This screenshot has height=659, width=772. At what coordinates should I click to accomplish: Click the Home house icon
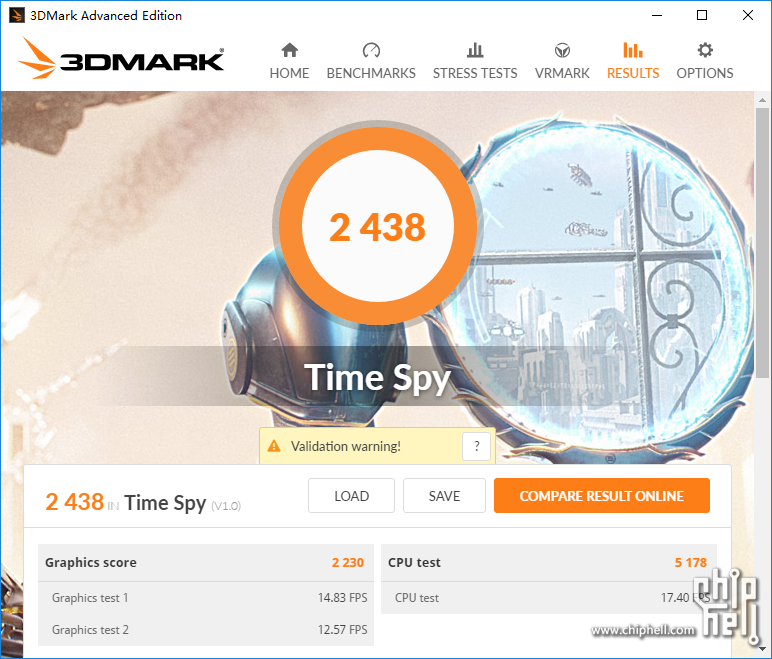coord(290,50)
